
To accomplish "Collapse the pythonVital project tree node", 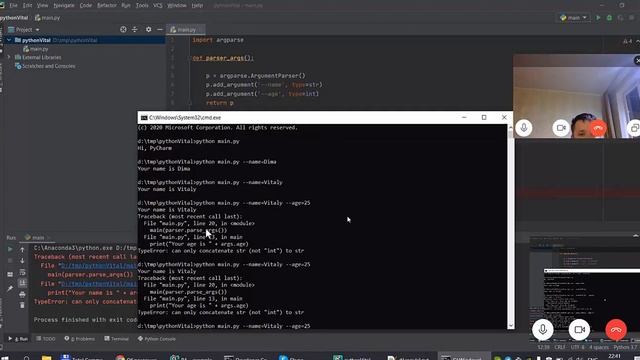I will pos(9,40).
